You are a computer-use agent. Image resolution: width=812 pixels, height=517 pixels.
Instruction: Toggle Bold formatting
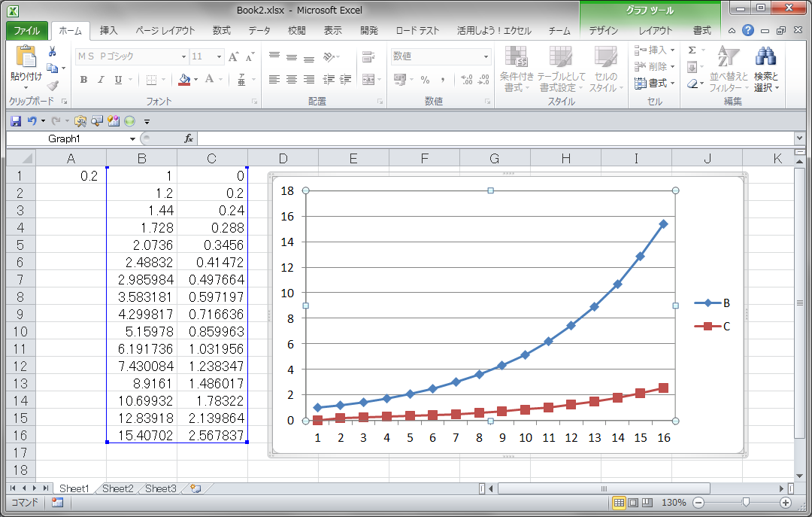point(83,80)
